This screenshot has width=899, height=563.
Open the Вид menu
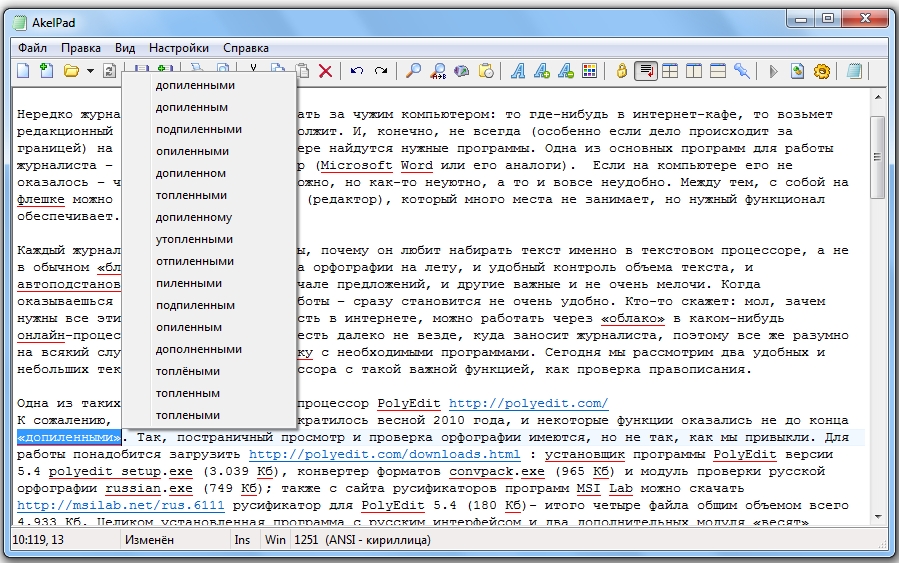(x=124, y=48)
